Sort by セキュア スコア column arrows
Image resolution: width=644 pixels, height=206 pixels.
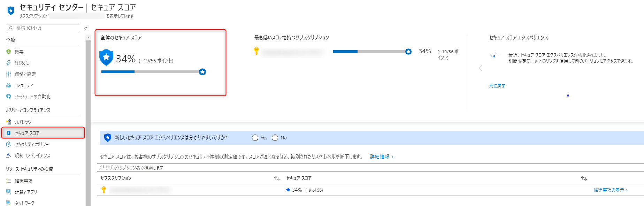pos(584,178)
